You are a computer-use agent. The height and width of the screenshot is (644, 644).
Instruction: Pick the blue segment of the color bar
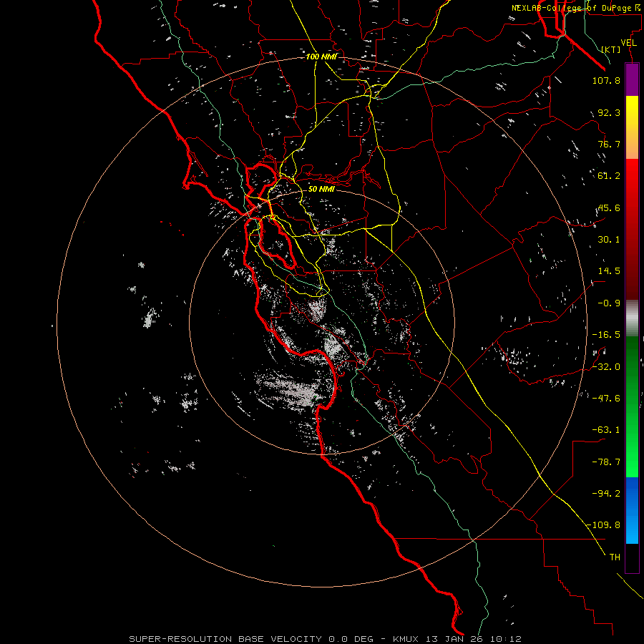[632, 510]
